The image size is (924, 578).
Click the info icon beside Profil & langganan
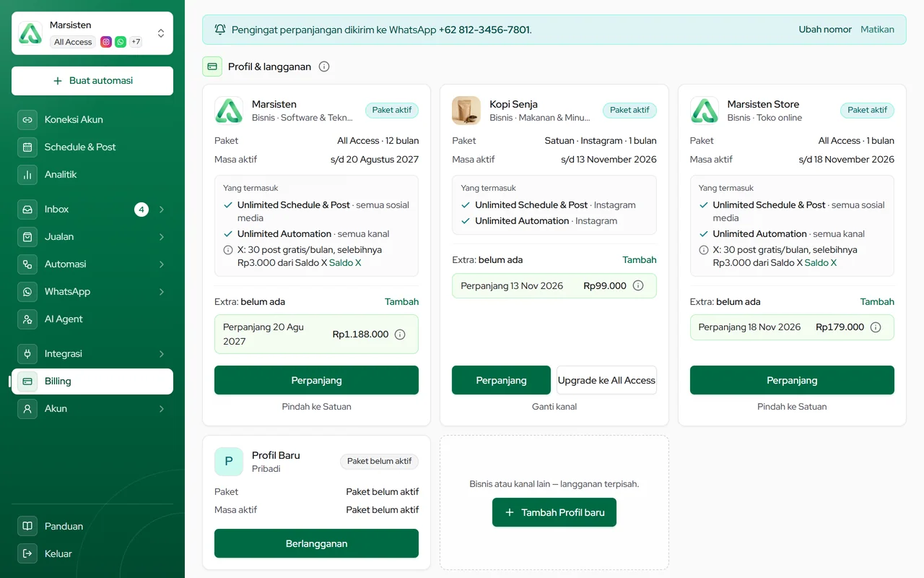(324, 66)
